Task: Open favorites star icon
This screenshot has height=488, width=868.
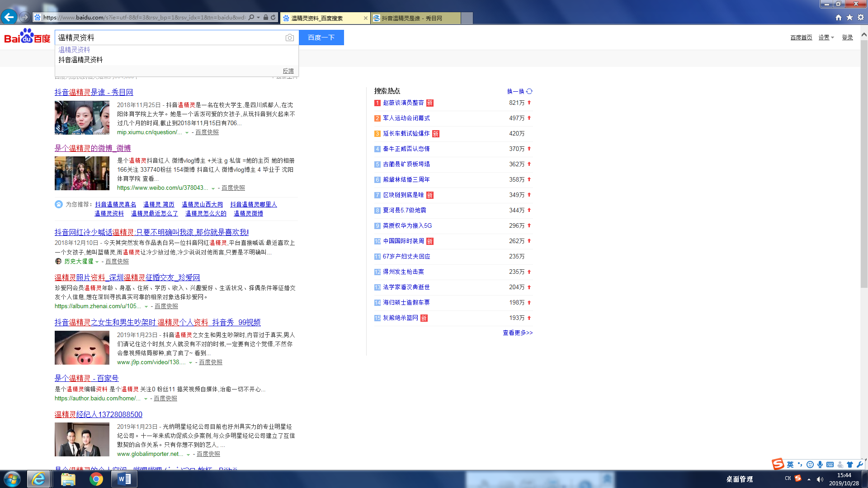Action: pyautogui.click(x=849, y=18)
